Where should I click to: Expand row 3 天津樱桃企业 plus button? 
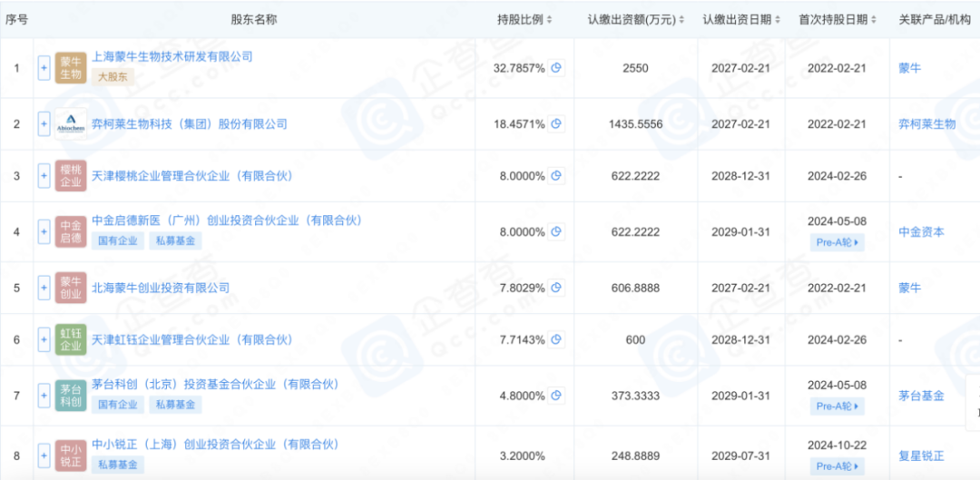tap(44, 176)
